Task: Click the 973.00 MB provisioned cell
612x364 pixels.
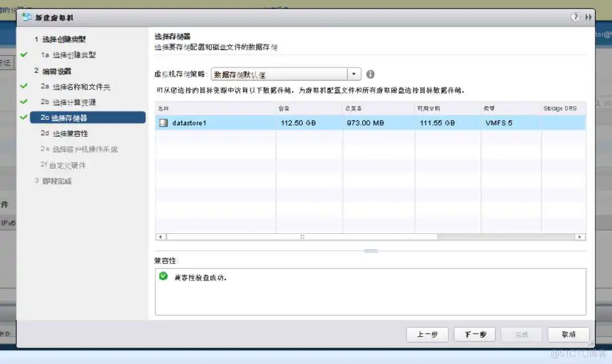Action: 366,123
